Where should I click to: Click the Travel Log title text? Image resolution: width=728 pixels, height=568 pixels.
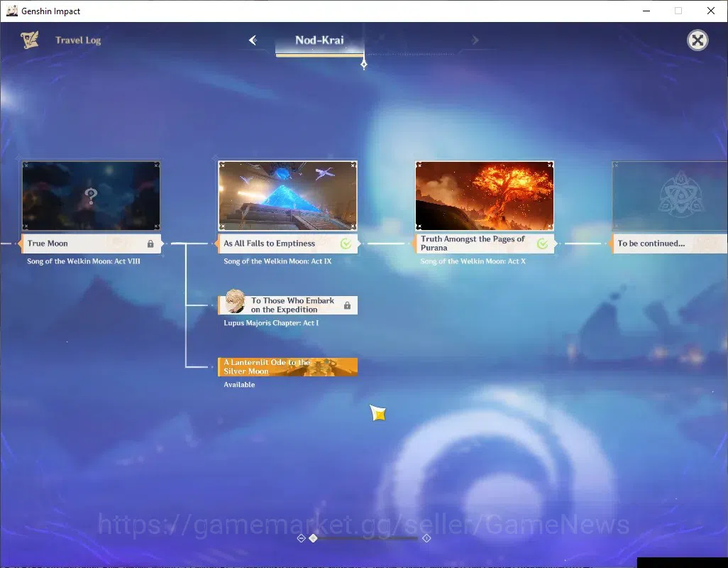[78, 40]
